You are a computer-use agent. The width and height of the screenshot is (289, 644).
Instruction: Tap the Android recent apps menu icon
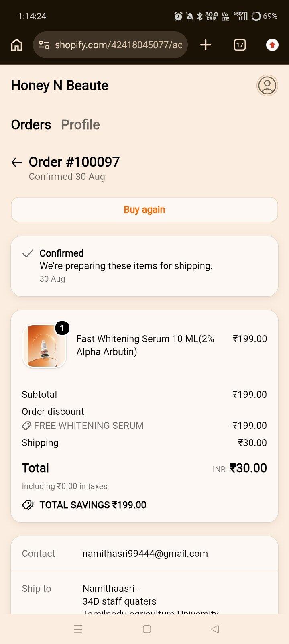(x=78, y=629)
